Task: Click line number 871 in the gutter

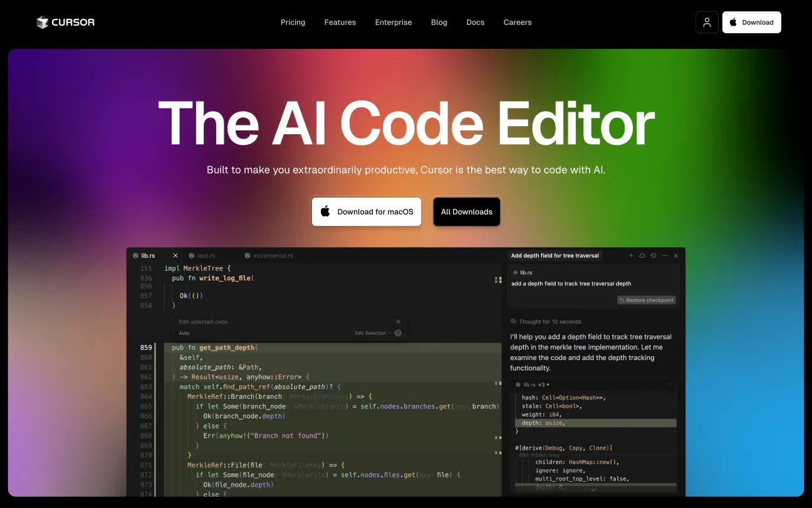Action: click(146, 465)
